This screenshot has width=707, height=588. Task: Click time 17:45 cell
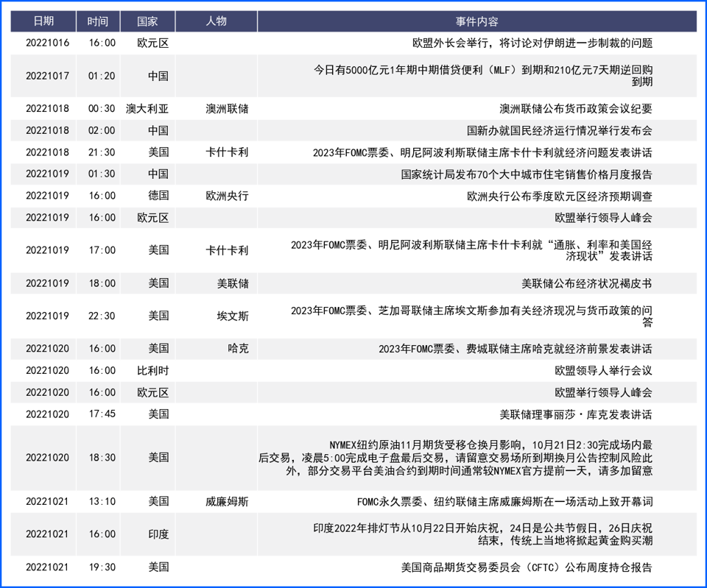click(102, 414)
